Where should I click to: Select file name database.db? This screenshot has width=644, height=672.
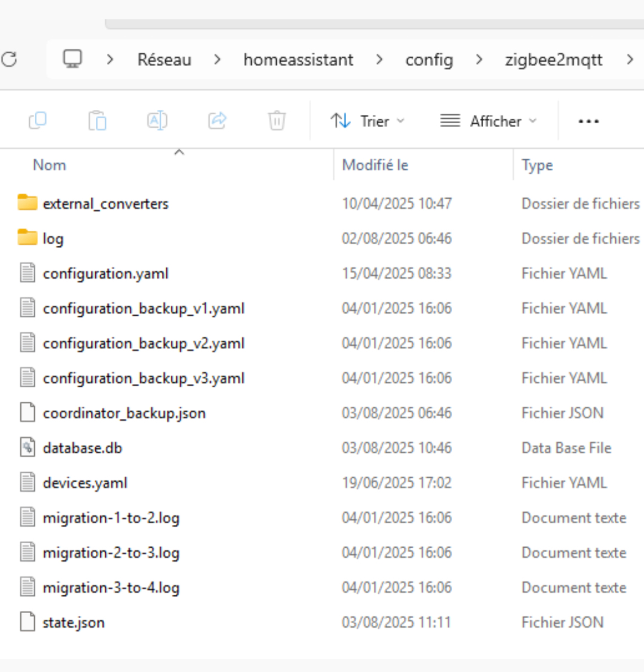83,447
